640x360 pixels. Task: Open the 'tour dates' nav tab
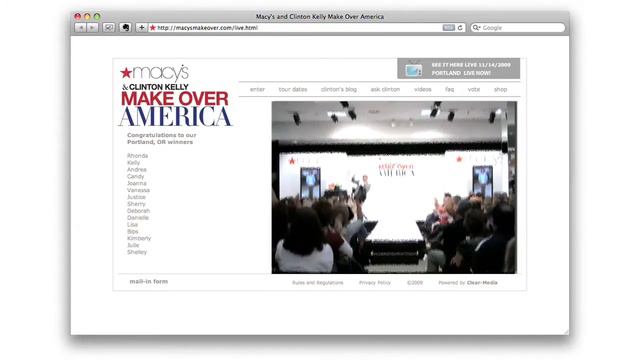[293, 89]
